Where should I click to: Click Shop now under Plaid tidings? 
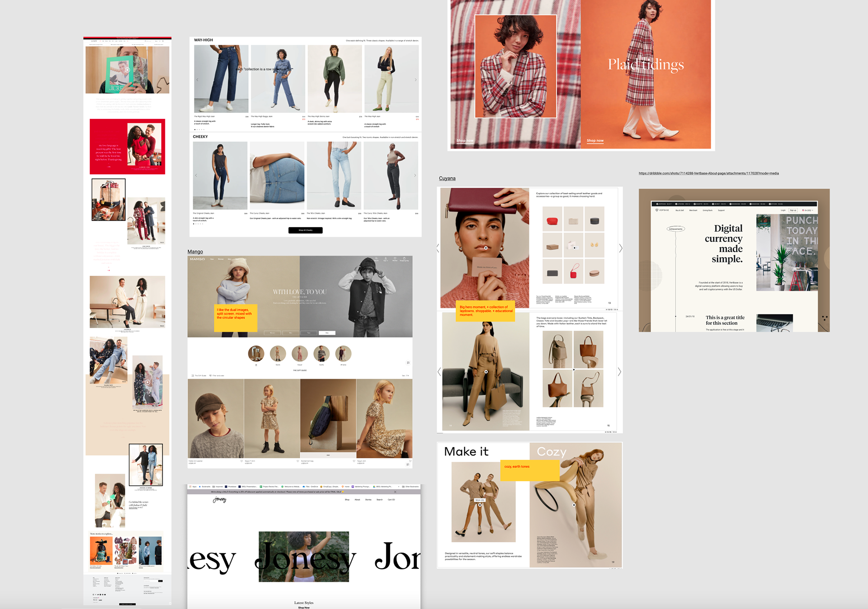595,141
